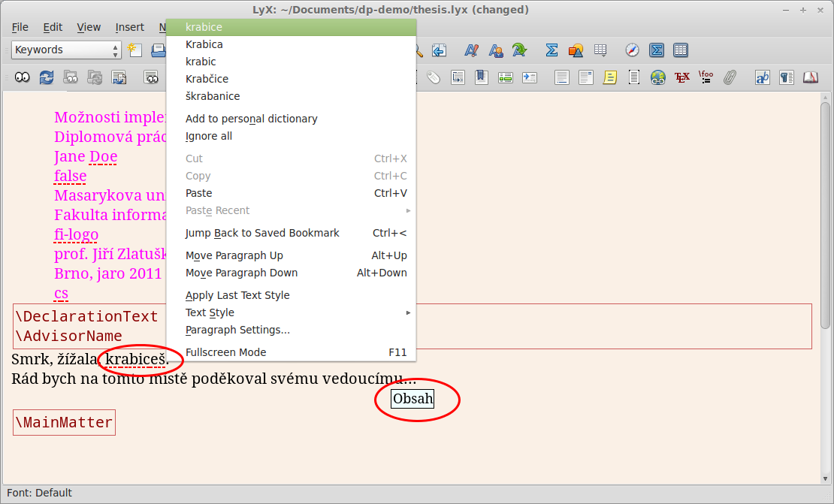834x504 pixels.
Task: Insert index entry toolbar icon
Action: [x=506, y=77]
